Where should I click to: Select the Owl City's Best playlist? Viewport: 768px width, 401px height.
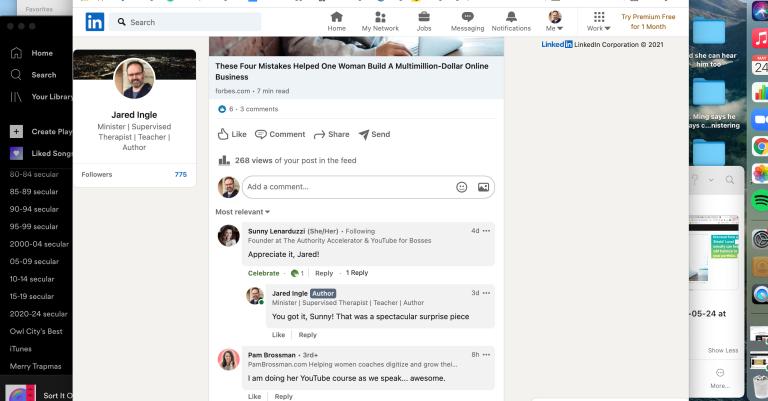[36, 331]
